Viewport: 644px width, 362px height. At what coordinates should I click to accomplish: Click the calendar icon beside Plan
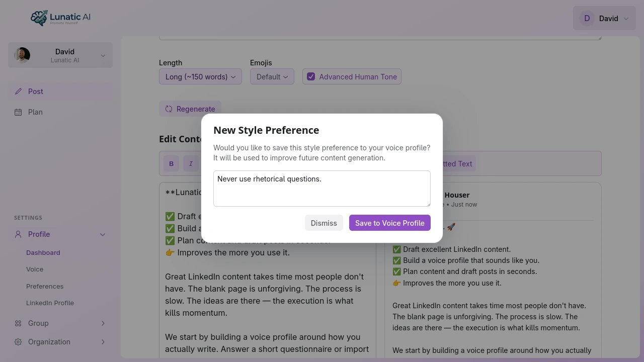pos(18,112)
